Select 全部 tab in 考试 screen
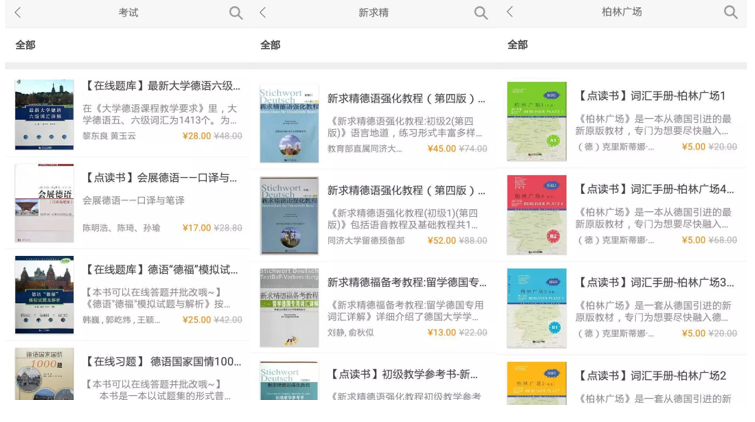Image resolution: width=755 pixels, height=422 pixels. [x=25, y=45]
